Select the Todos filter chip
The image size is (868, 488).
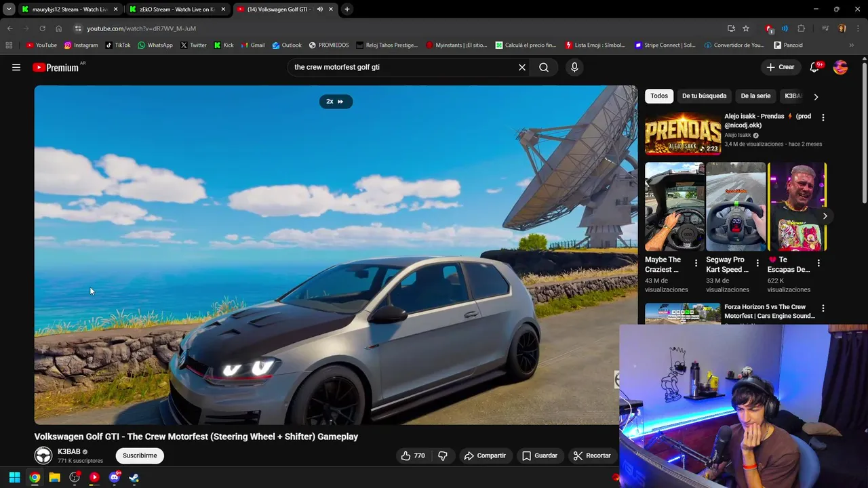[x=659, y=96]
